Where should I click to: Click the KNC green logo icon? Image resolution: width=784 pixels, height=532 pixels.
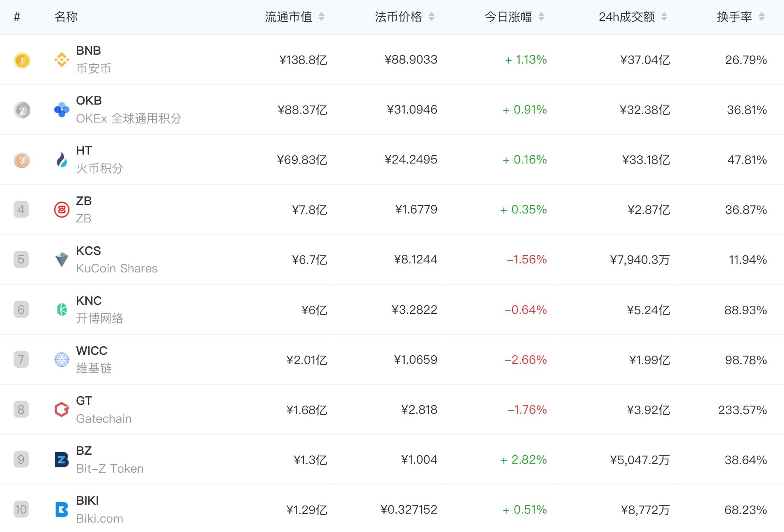[62, 310]
